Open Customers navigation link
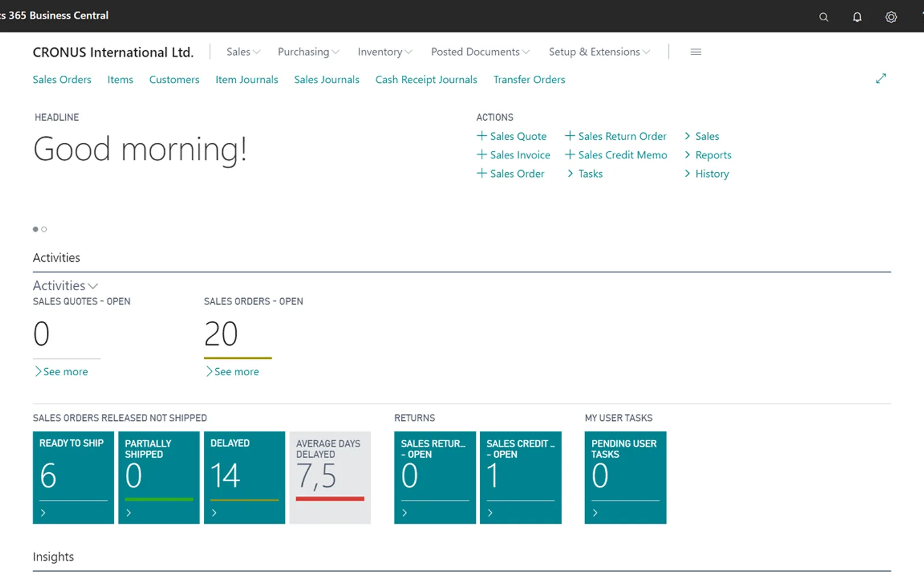The image size is (924, 578). coord(174,80)
